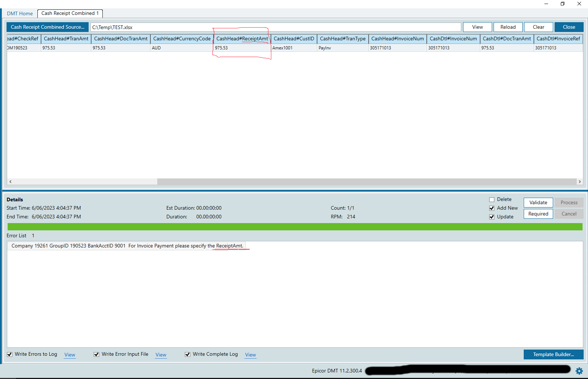This screenshot has width=588, height=379.
Task: Select the Amex1001 customer cell
Action: pos(294,48)
